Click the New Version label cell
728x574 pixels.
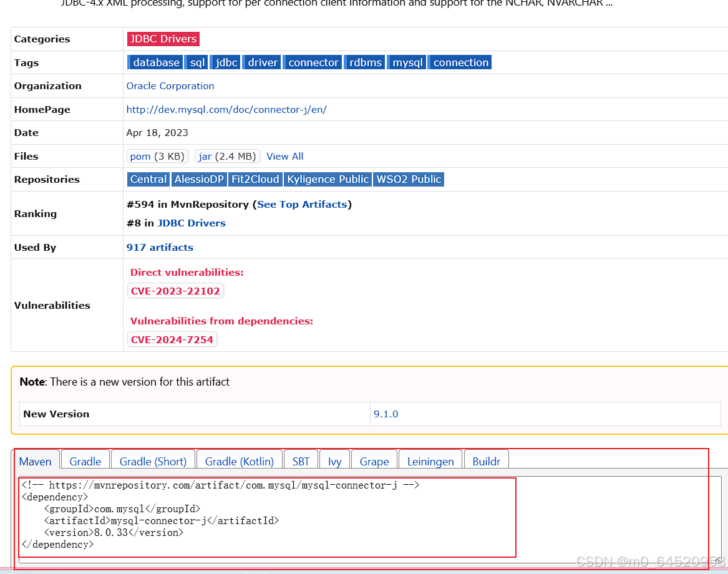pos(195,414)
